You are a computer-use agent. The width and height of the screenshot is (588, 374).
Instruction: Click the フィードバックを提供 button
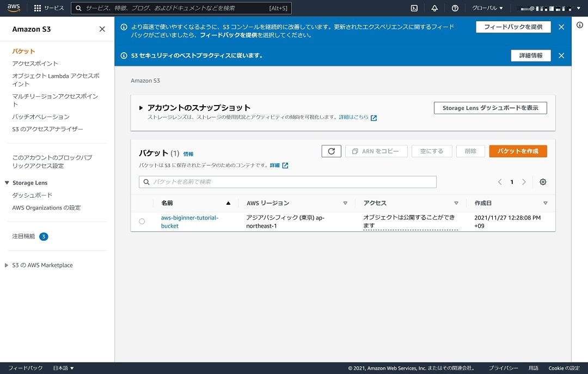click(x=513, y=27)
